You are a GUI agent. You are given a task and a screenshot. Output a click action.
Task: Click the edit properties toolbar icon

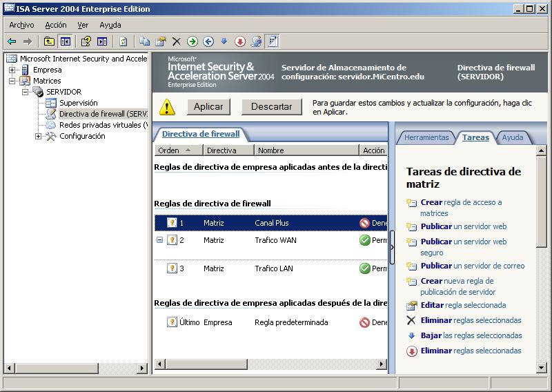click(x=161, y=41)
